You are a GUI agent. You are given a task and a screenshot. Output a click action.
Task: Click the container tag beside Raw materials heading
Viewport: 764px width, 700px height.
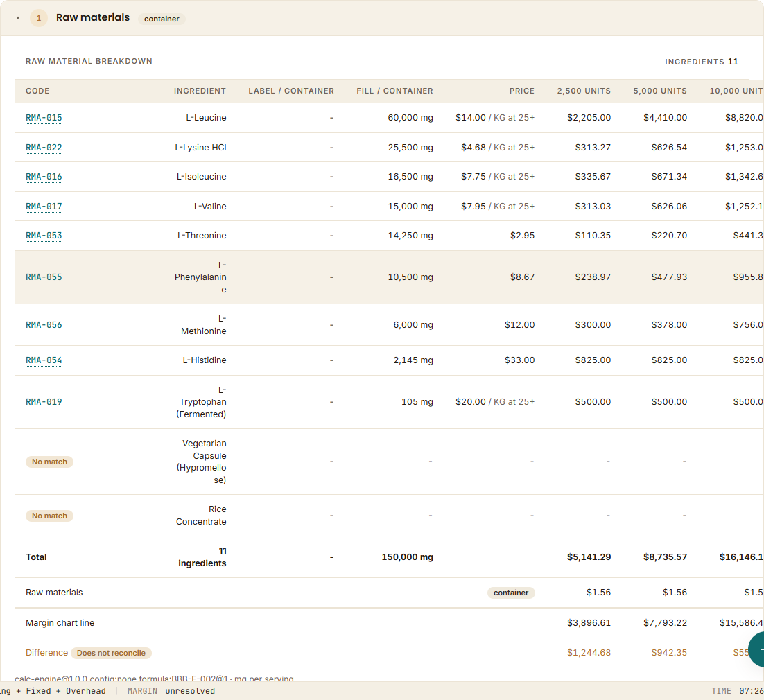tap(162, 19)
